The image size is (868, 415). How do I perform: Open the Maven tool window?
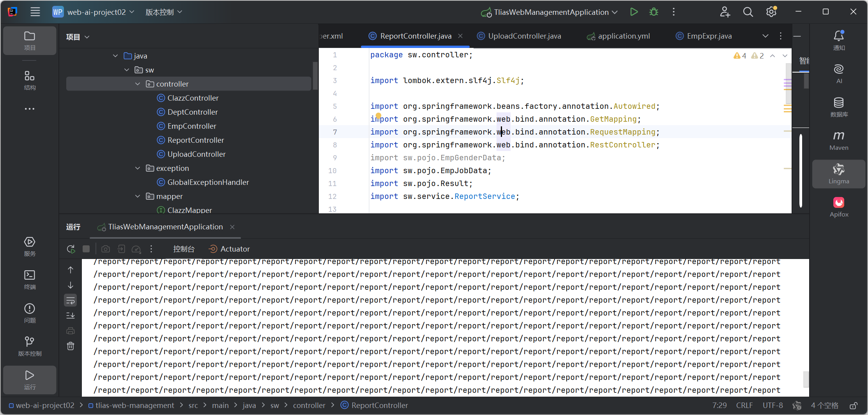click(839, 140)
